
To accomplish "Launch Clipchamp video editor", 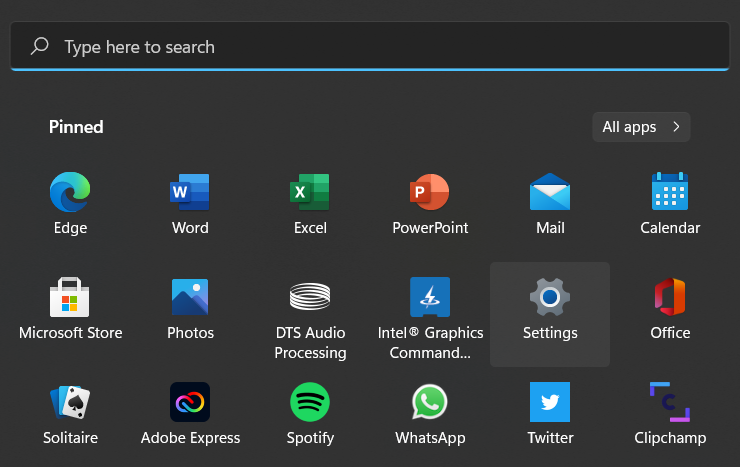I will tap(670, 403).
